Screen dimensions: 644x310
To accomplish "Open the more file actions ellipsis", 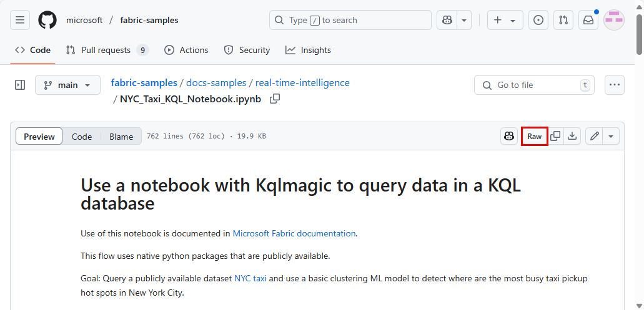I will pyautogui.click(x=615, y=85).
